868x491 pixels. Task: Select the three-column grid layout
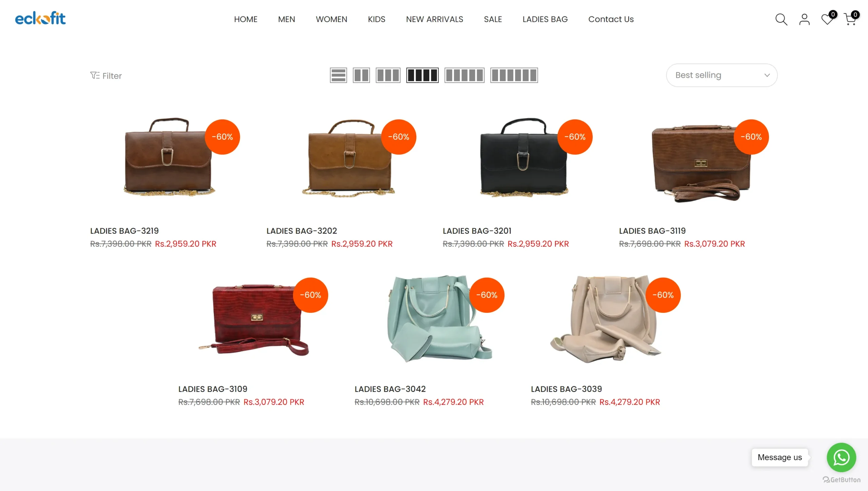click(388, 75)
